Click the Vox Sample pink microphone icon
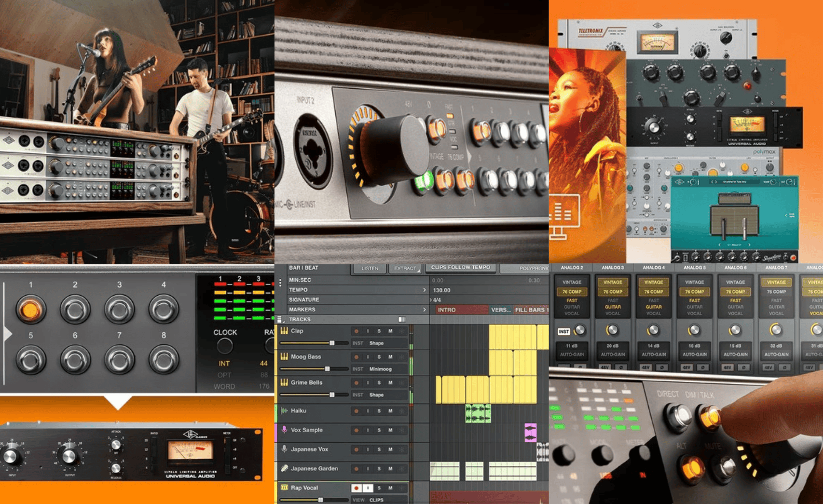Image resolution: width=823 pixels, height=504 pixels. 284,430
